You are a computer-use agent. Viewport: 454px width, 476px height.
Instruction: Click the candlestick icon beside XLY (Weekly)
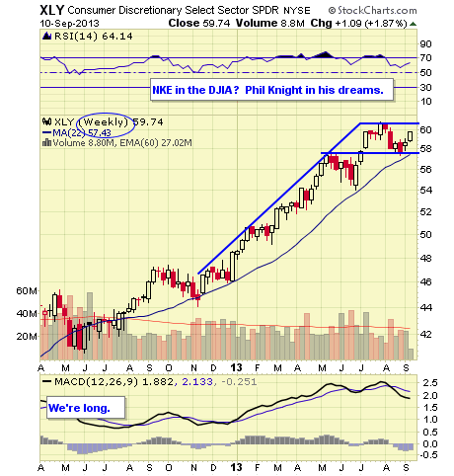pyautogui.click(x=47, y=121)
